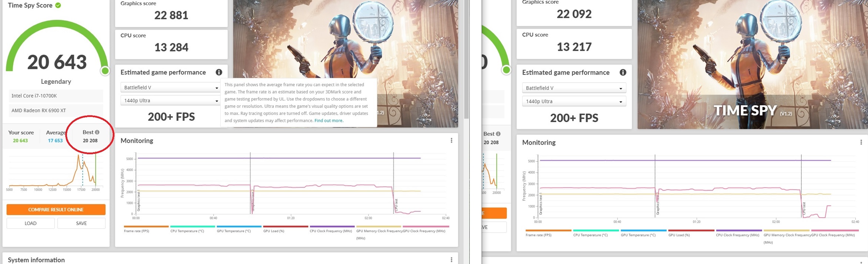Click Graphics score 22 092 in right window
Viewport: 868px width, 264px height.
(x=574, y=14)
